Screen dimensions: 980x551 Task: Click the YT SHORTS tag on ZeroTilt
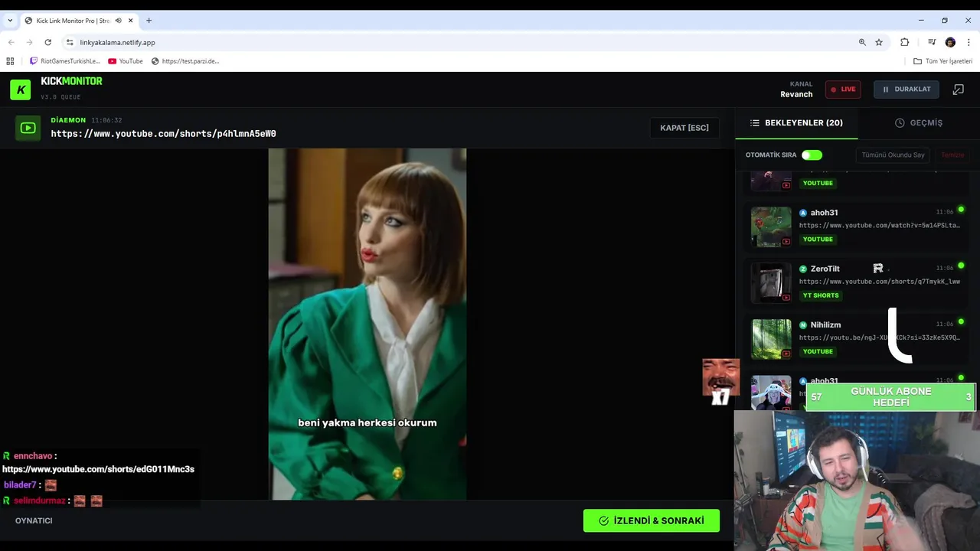pos(821,295)
